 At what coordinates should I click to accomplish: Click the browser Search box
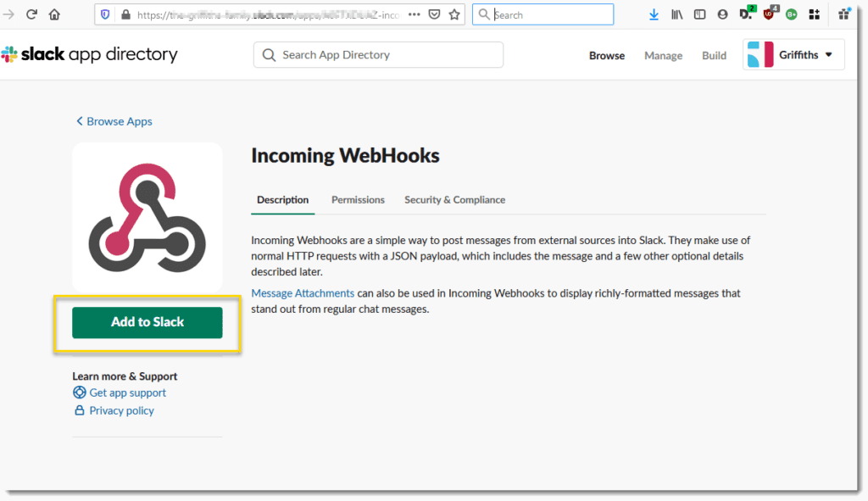point(543,14)
